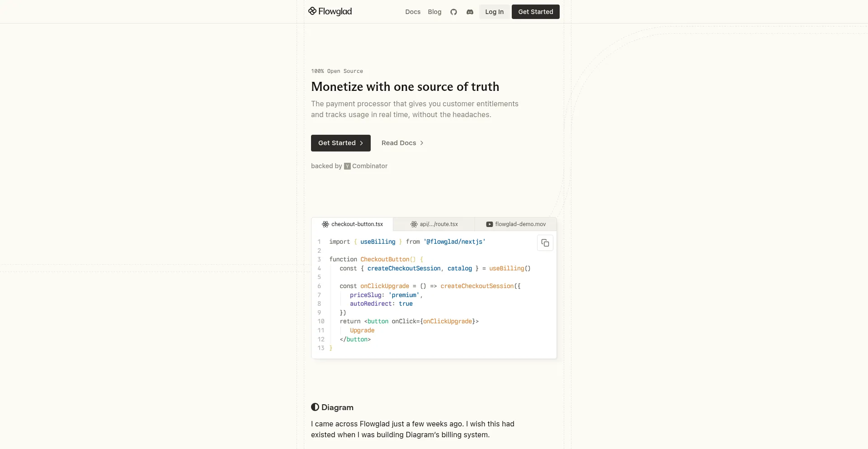This screenshot has width=868, height=449.
Task: Click the Flowglad logo icon
Action: point(312,11)
